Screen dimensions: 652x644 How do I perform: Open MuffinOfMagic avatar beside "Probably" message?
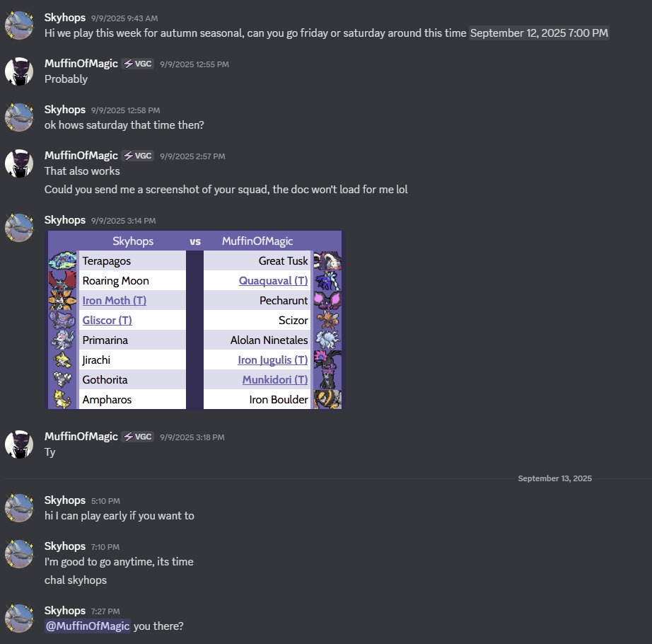[x=19, y=71]
